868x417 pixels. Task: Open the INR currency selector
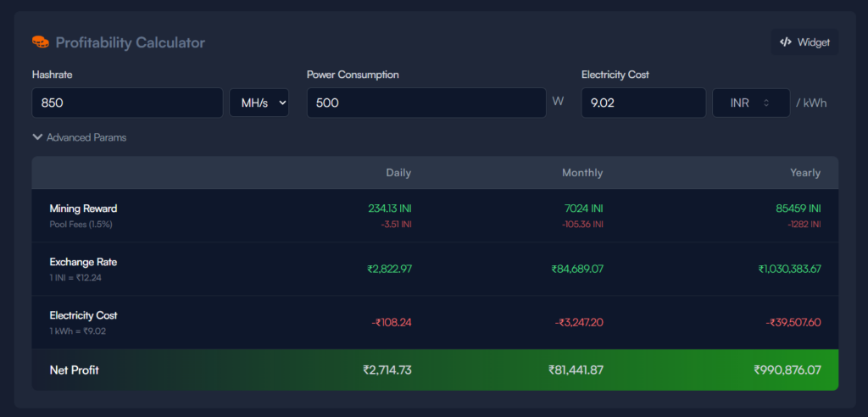(x=750, y=103)
